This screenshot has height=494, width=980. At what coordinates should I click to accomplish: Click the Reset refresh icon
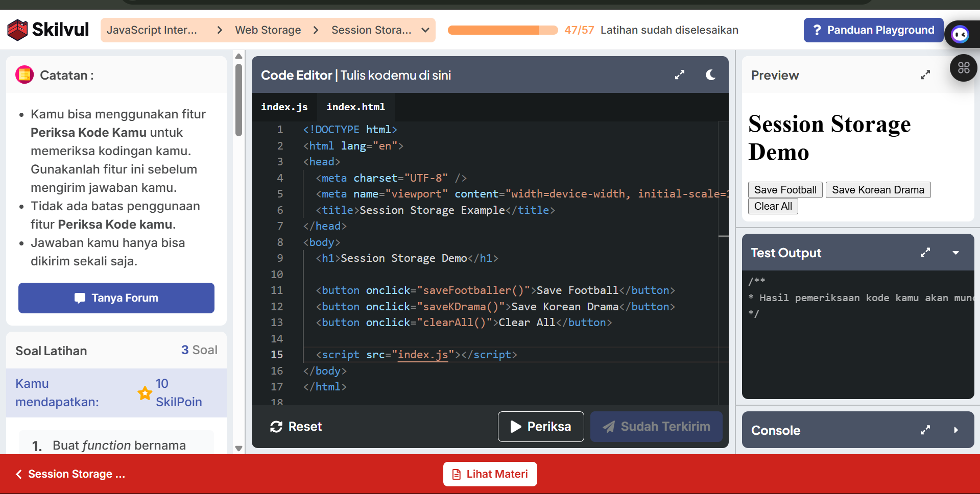pos(276,427)
